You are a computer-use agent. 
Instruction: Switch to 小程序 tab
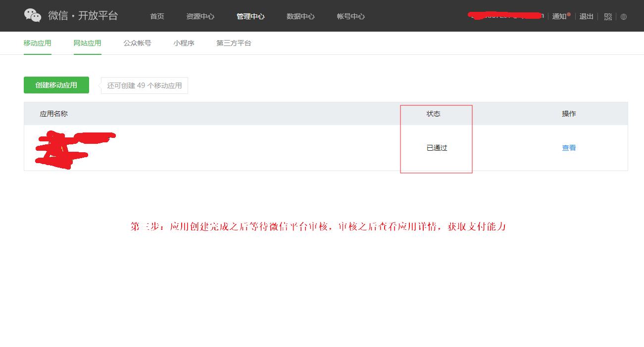coord(184,43)
